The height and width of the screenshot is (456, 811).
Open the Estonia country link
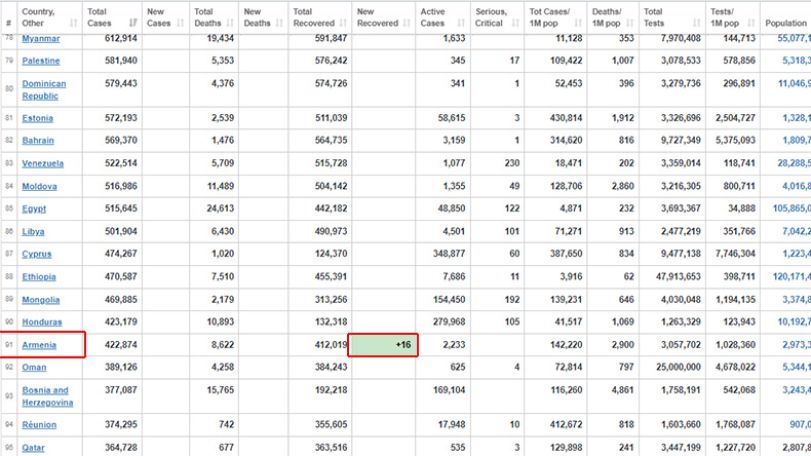click(x=37, y=118)
